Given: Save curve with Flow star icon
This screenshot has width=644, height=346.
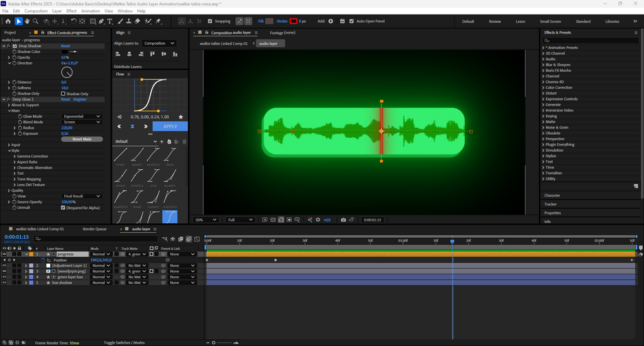Looking at the screenshot, I should [181, 117].
